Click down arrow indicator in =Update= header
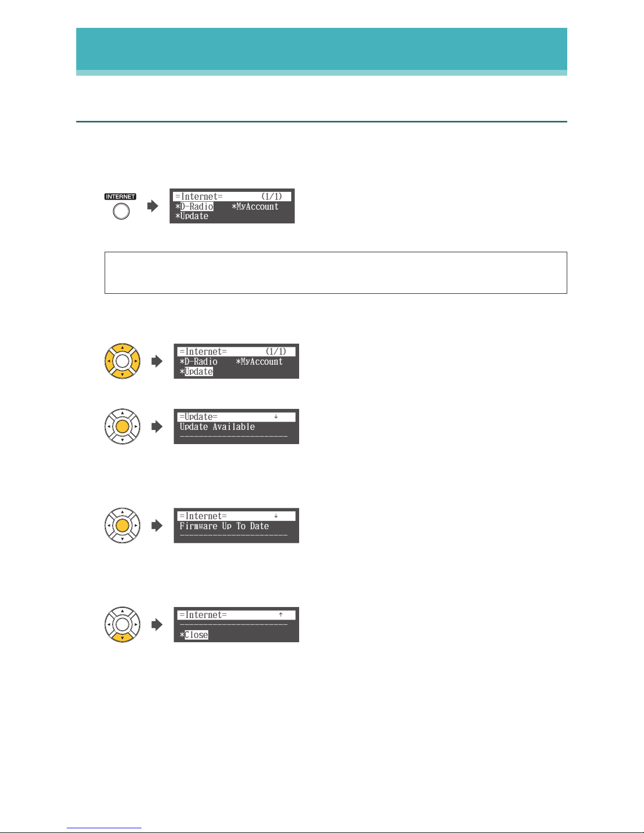This screenshot has width=644, height=833. [276, 417]
